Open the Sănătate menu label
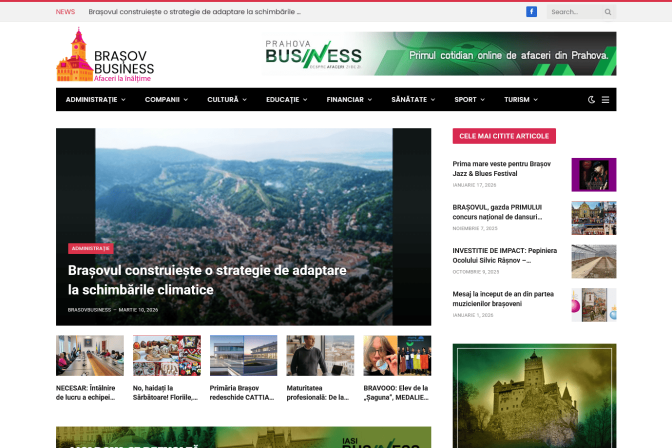 tap(409, 99)
